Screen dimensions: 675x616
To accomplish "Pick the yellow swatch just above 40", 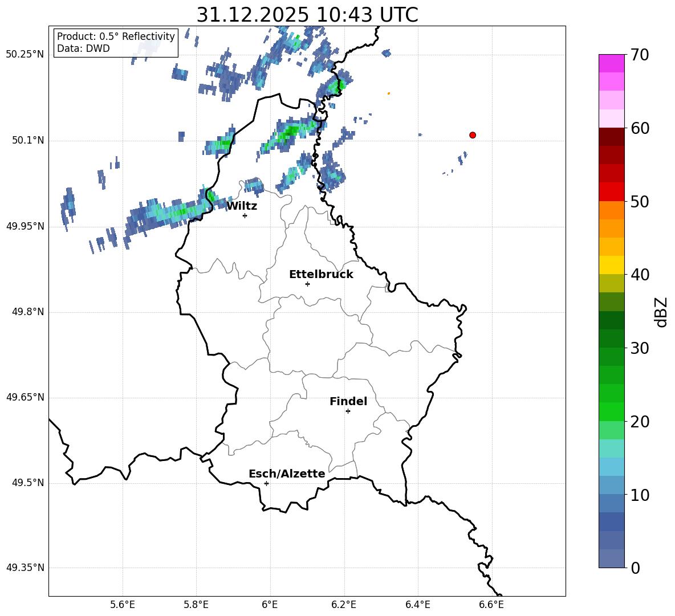I will (x=611, y=265).
